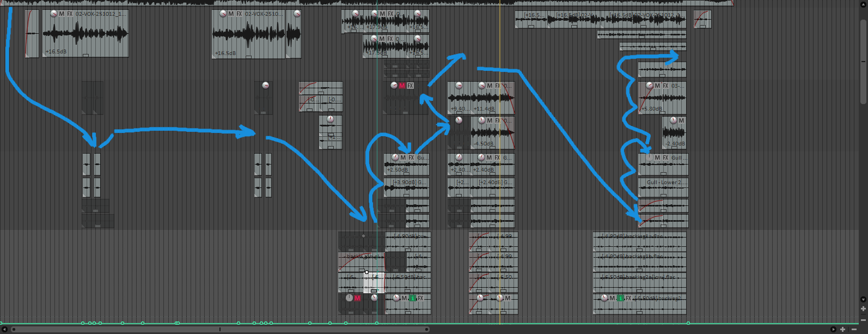Viewport: 868px width, 334px height.
Task: Select the '[+3.90dB] G' item
Action: pyautogui.click(x=407, y=188)
